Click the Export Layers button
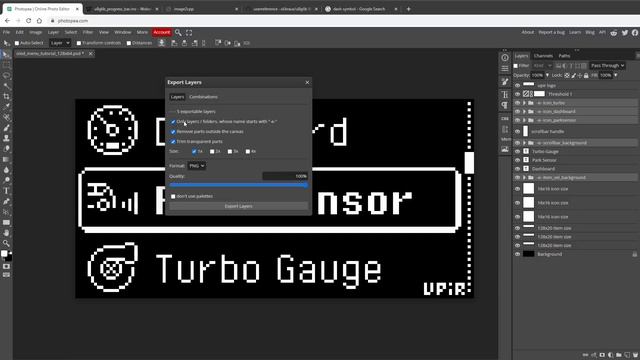Image resolution: width=640 pixels, height=360 pixels. pos(238,207)
